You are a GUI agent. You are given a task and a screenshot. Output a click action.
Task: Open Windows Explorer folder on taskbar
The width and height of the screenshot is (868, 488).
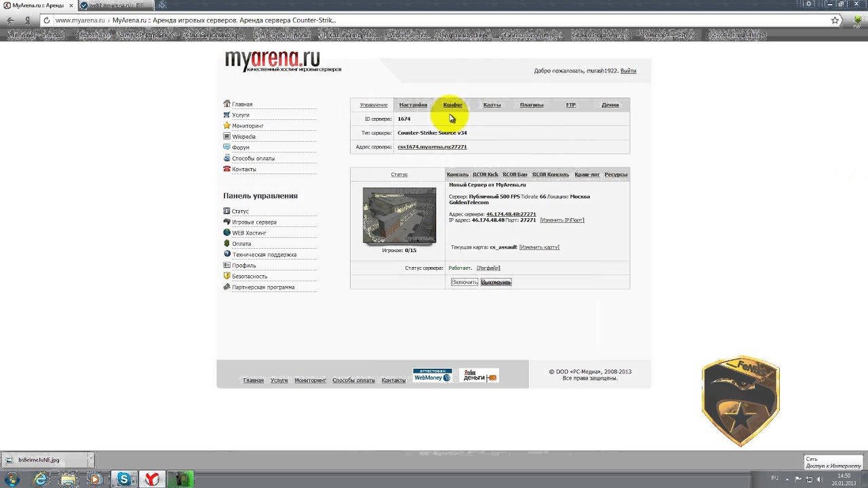(x=68, y=479)
